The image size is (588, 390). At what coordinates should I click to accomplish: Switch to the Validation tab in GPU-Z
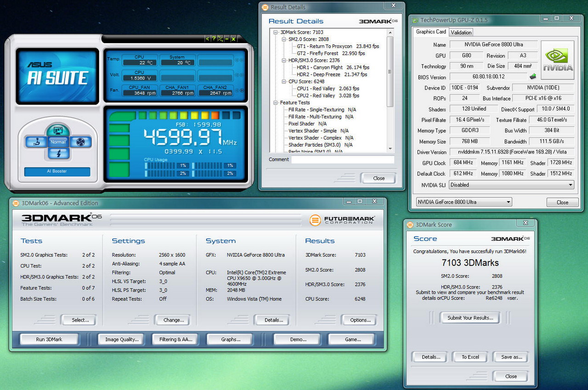[x=461, y=33]
